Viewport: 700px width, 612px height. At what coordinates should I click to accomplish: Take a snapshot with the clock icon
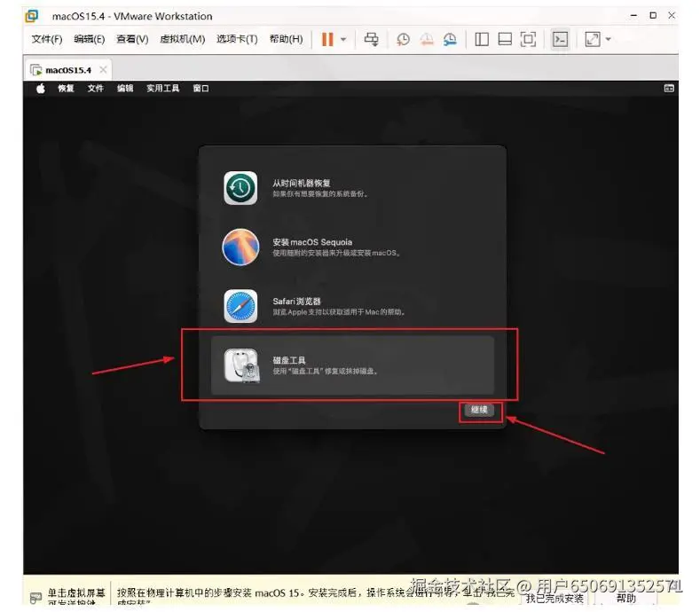pos(403,39)
